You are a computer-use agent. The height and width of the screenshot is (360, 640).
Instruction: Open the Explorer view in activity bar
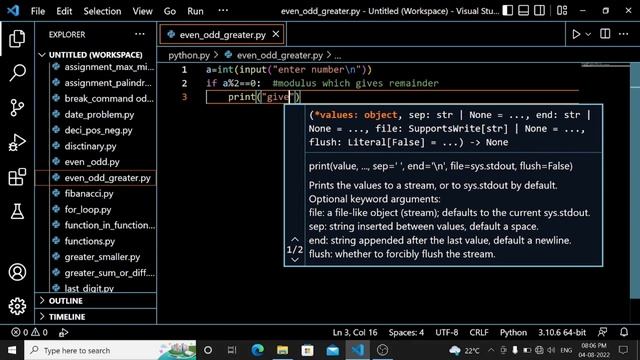click(x=17, y=38)
